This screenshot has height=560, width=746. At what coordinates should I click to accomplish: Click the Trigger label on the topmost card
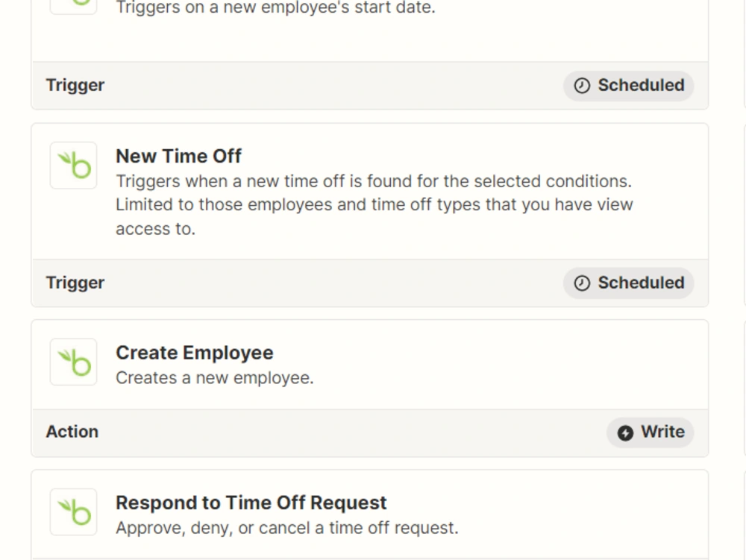(75, 85)
